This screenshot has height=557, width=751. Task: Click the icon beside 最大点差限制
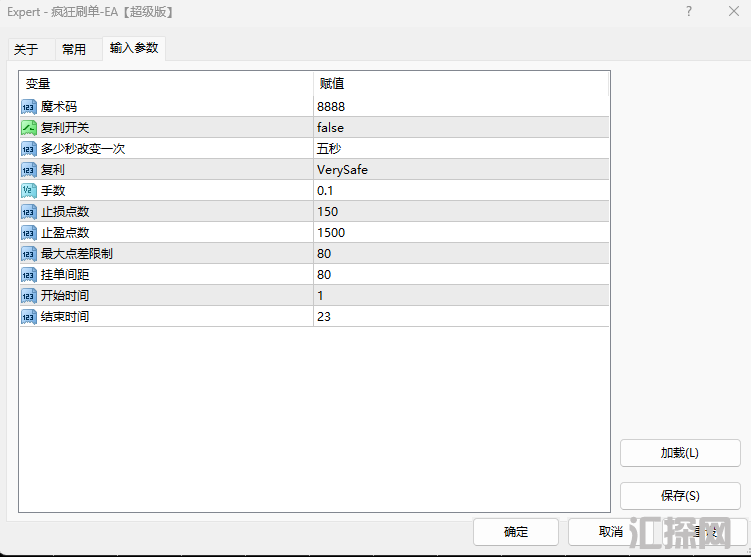coord(28,254)
